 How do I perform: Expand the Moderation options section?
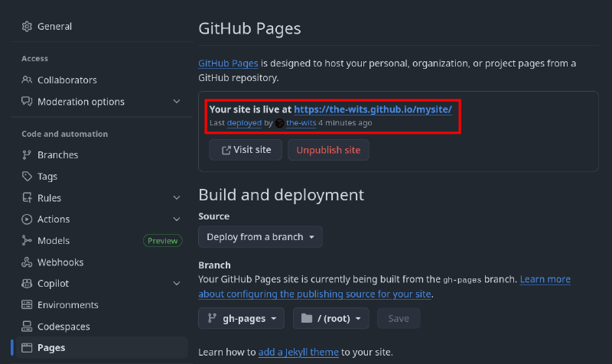pos(177,102)
